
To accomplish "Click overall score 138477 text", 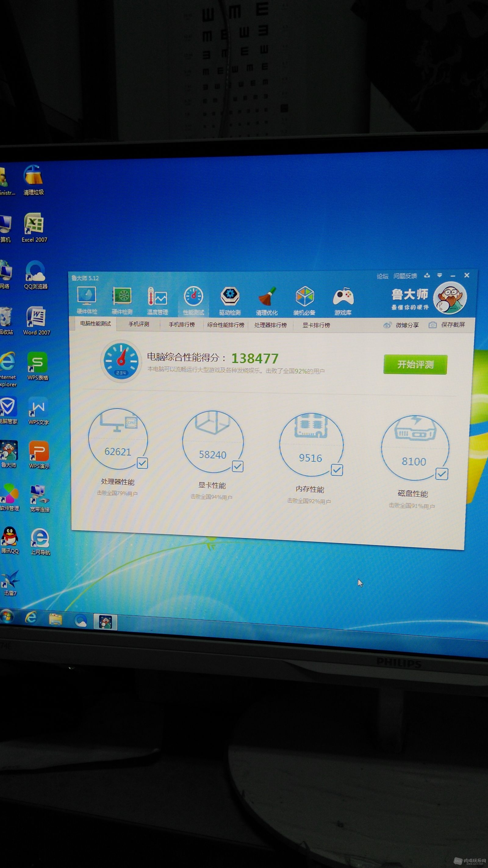I will 255,358.
